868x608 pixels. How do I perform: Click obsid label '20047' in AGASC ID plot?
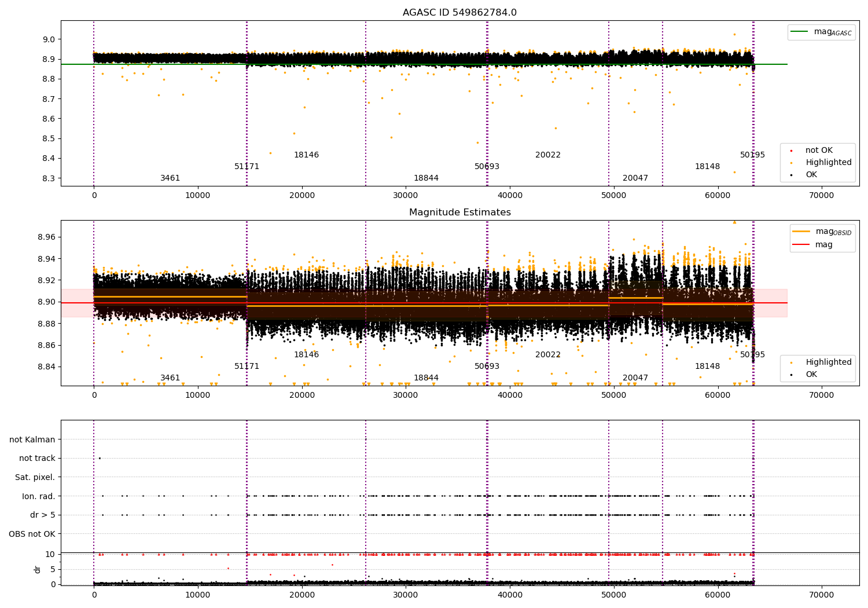[x=635, y=178]
